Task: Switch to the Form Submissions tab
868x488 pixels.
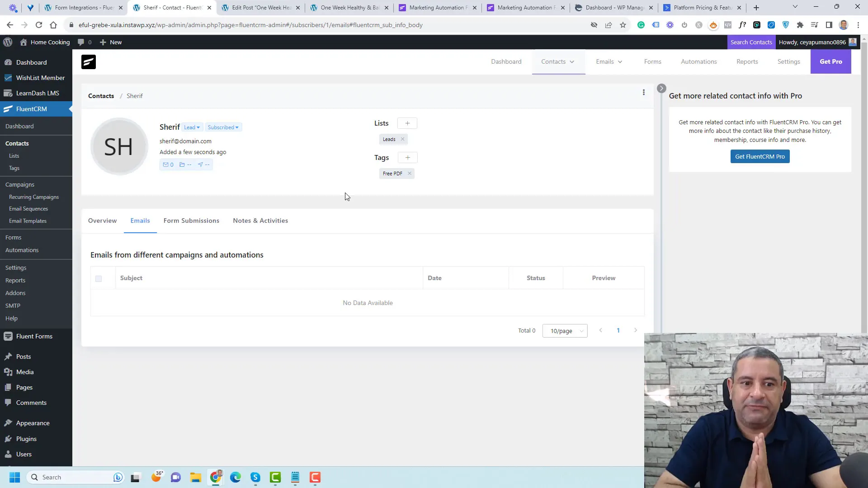Action: (191, 220)
